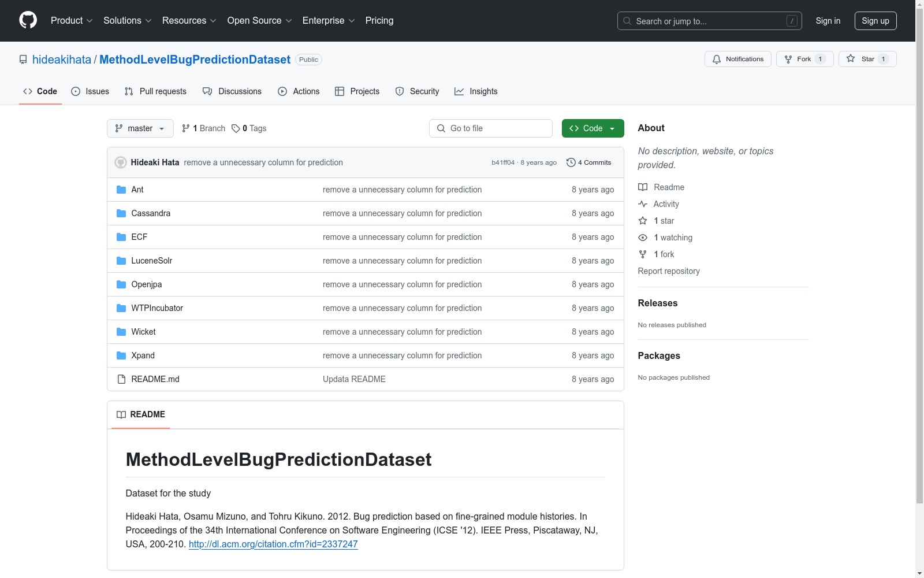Click Report repository link
Screen dimensions: 924x578
point(669,271)
